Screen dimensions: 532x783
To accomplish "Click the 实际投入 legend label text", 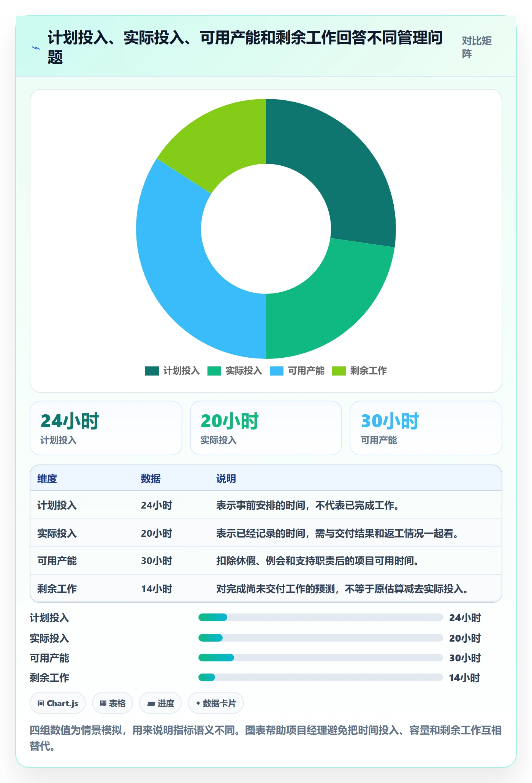I will point(244,371).
